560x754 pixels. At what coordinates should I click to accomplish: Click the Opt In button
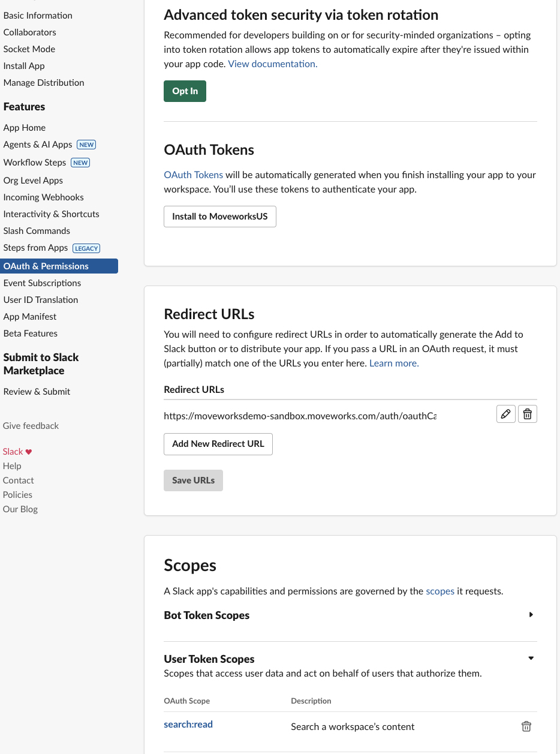185,91
